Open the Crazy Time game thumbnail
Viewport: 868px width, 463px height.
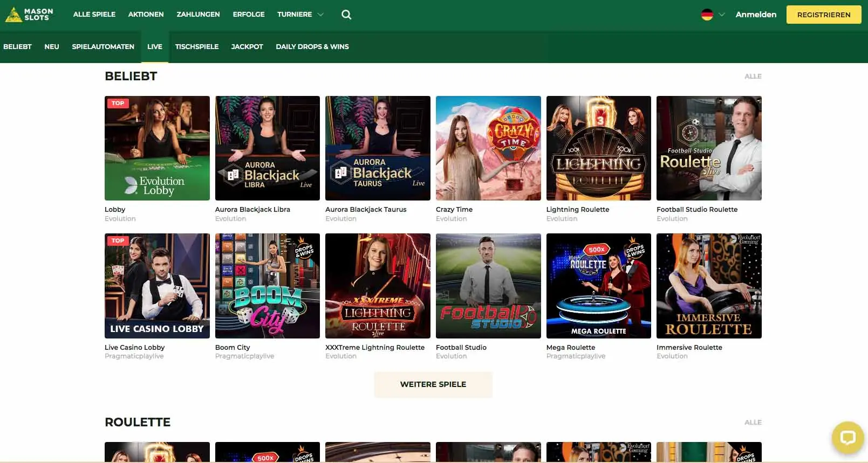click(x=488, y=148)
